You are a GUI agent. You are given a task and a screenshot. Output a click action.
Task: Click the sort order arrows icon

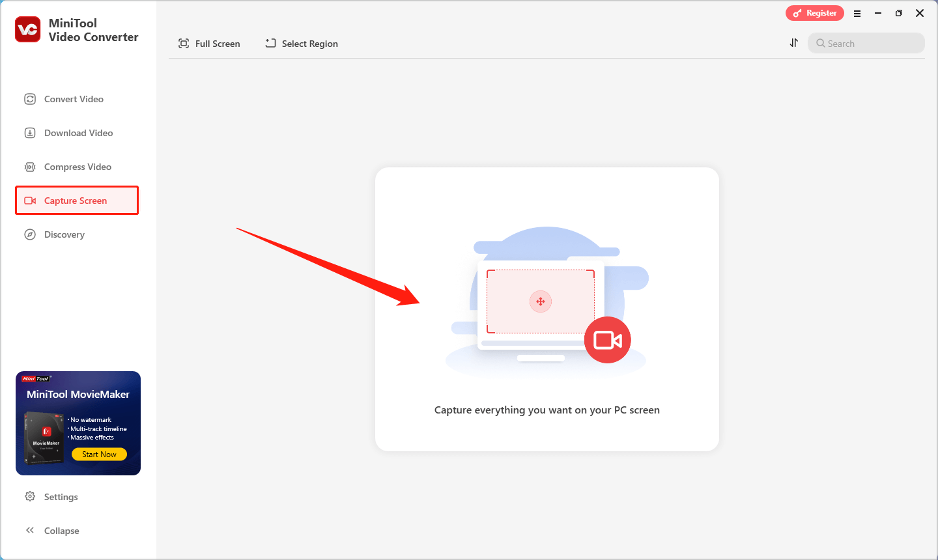[793, 43]
